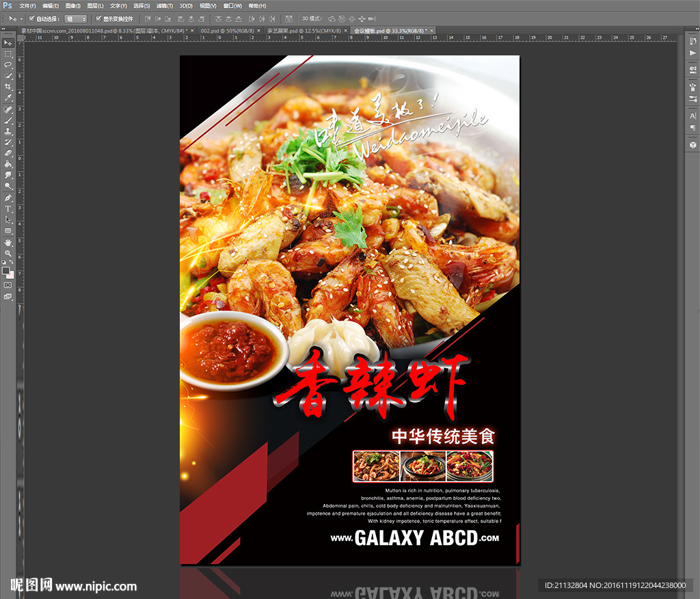Click the 3D zoom camera mode icon
Screen dimensions: 700x599
tap(371, 18)
